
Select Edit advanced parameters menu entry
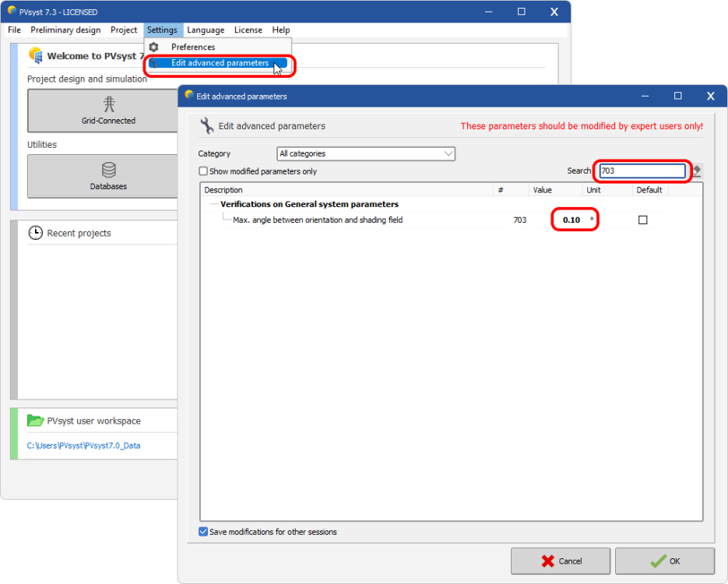(220, 63)
